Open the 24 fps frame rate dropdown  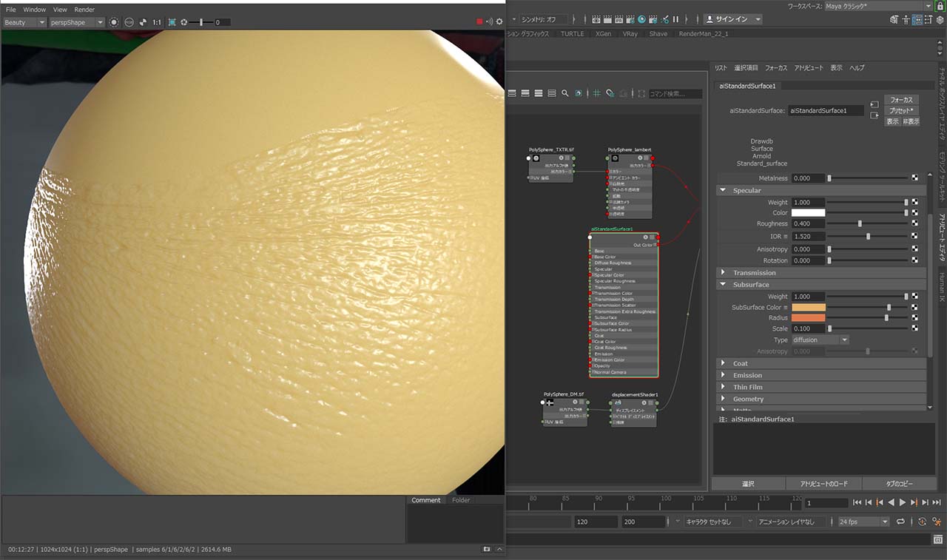tap(863, 522)
